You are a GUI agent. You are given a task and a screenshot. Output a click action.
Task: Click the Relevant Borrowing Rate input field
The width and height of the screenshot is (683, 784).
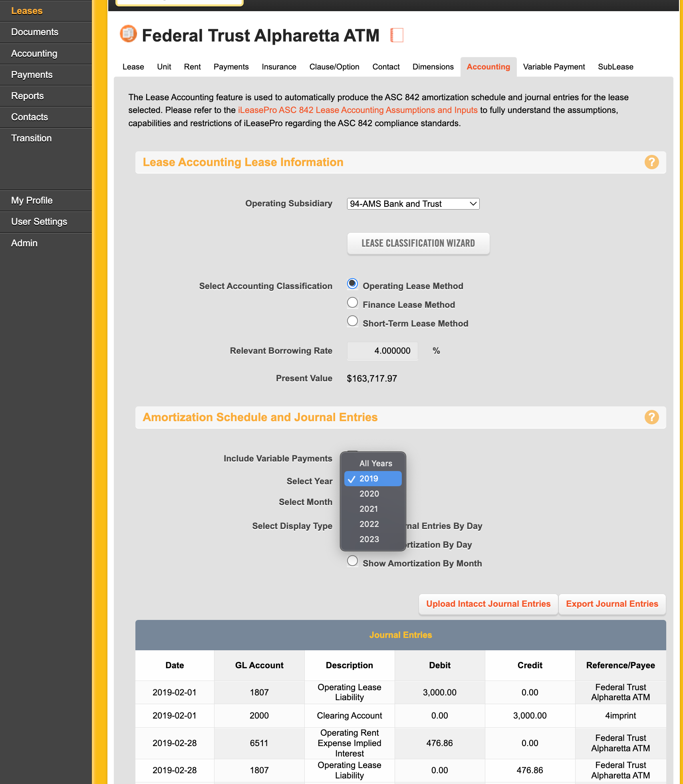pos(382,351)
